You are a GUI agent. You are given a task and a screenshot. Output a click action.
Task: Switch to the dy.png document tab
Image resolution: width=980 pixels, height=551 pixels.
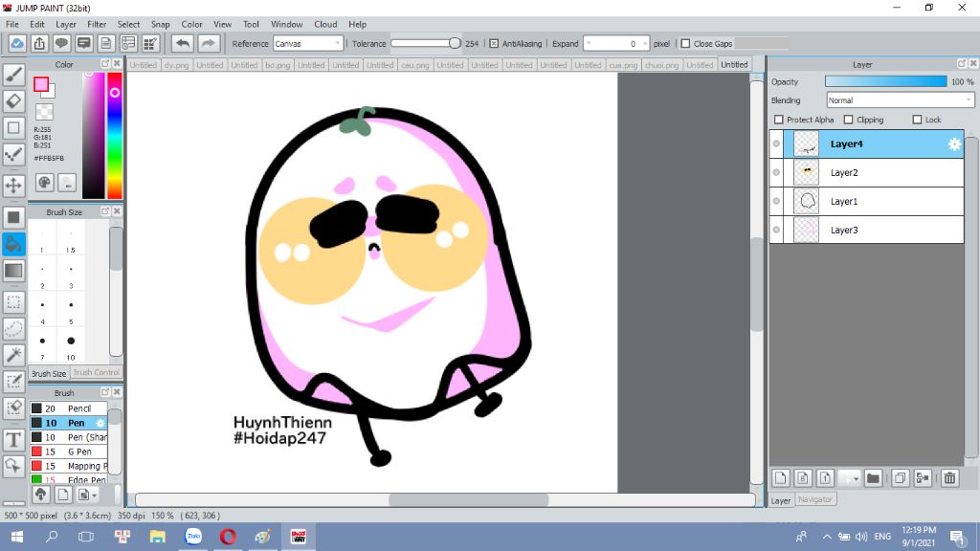[x=175, y=65]
